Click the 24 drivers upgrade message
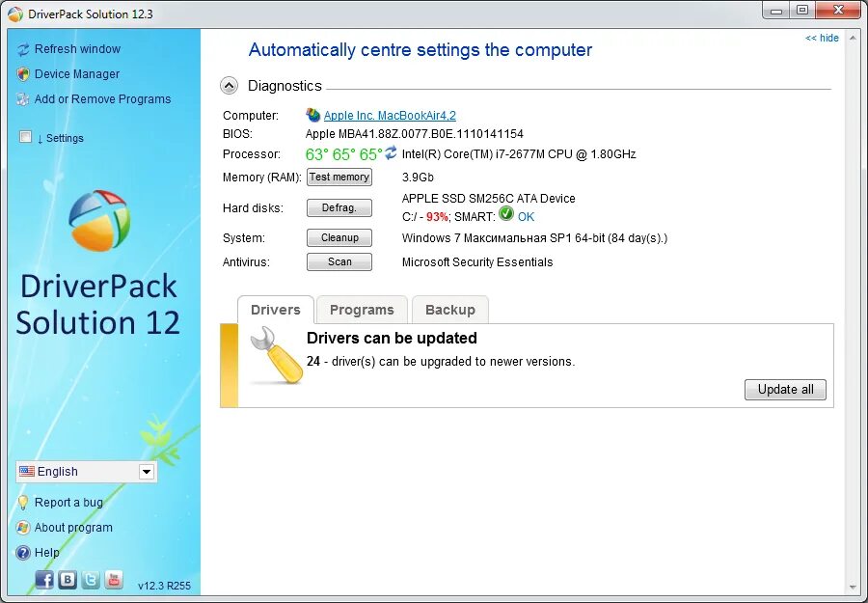 tap(441, 362)
